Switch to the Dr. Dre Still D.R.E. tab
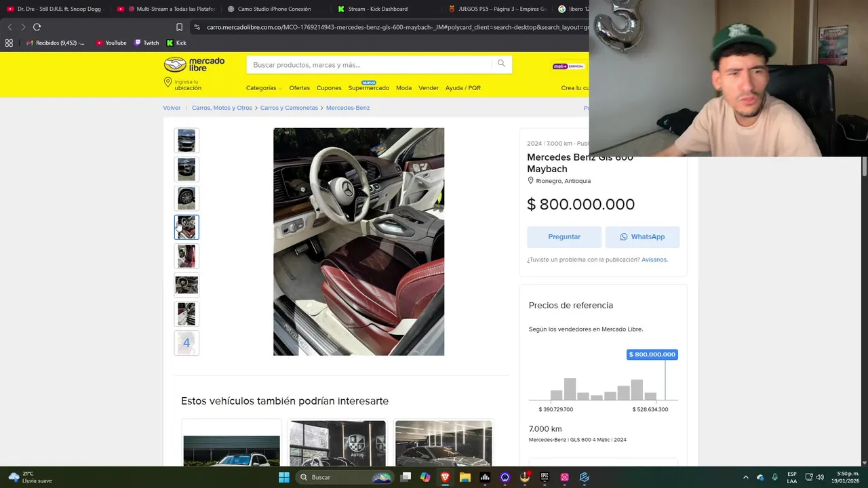This screenshot has height=488, width=868. pyautogui.click(x=54, y=9)
